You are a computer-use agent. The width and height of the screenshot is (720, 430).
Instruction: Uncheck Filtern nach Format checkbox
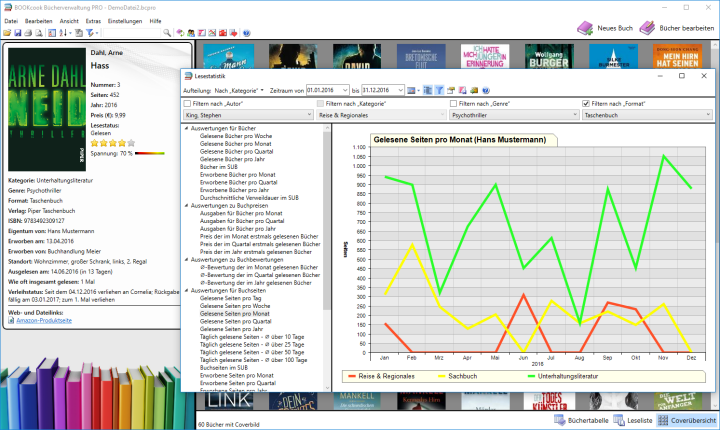(586, 103)
